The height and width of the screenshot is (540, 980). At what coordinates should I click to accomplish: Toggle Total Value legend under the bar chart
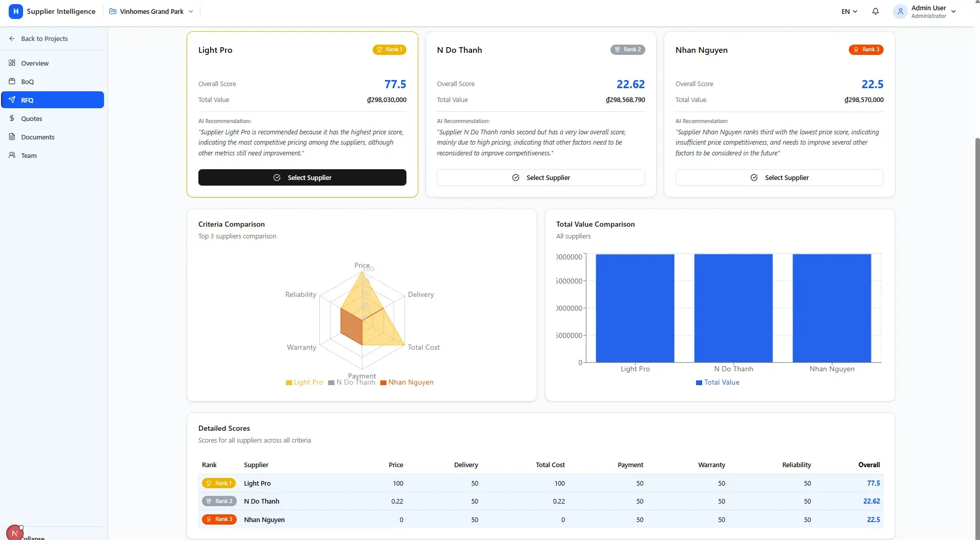717,382
